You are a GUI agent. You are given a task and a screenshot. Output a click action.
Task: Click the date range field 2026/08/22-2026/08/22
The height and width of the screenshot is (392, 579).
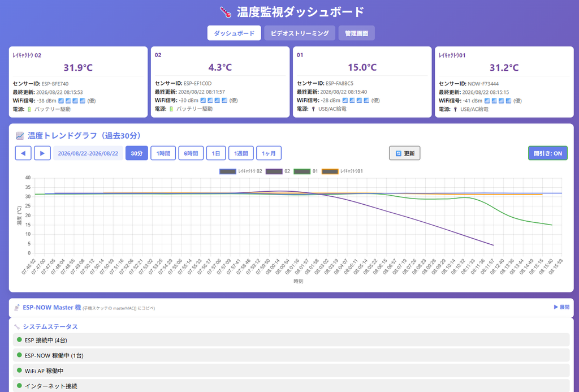[x=88, y=153]
